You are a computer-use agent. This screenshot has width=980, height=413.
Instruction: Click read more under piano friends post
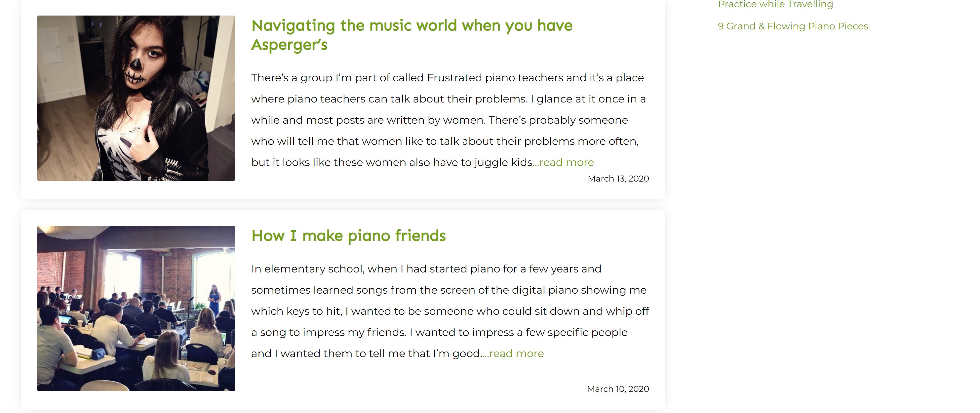click(x=516, y=353)
